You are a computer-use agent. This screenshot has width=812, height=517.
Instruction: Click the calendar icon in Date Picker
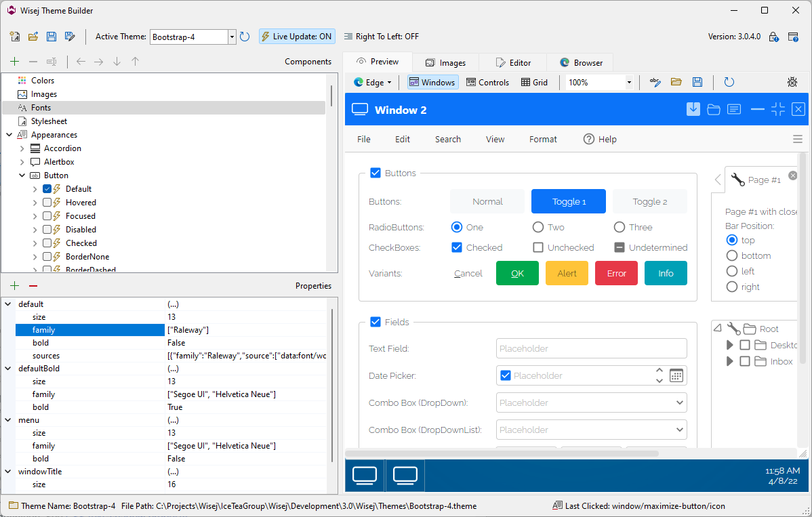tap(676, 375)
